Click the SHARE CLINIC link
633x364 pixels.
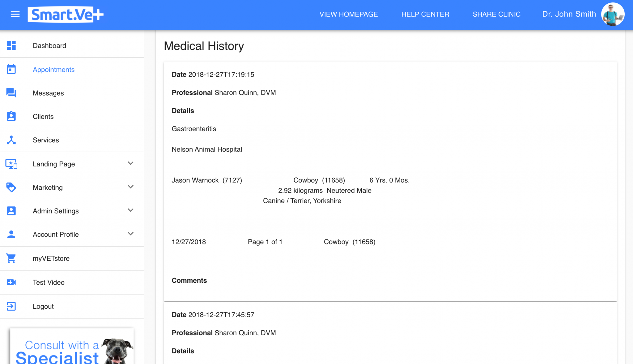[x=496, y=14]
